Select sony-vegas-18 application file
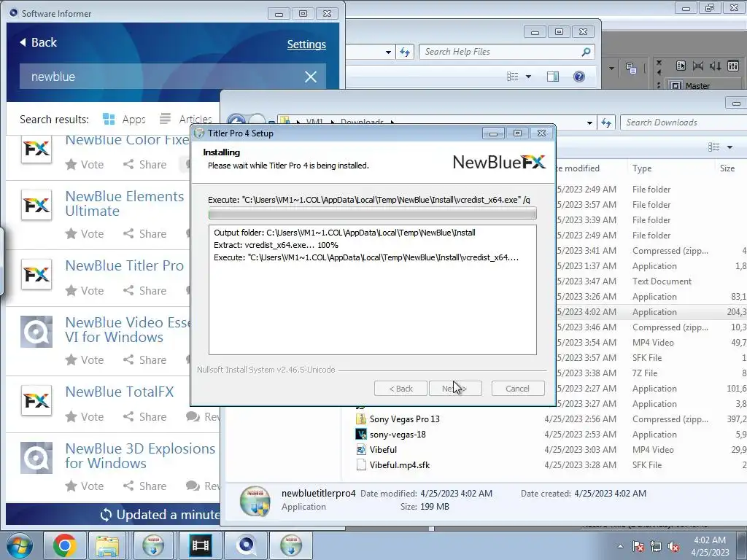Screen dimensions: 747x560 click(x=398, y=435)
